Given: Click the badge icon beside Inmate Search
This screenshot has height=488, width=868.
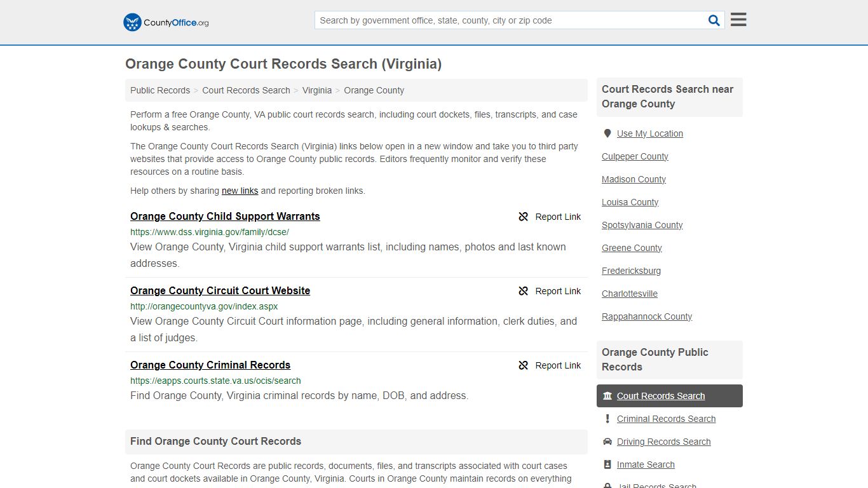Looking at the screenshot, I should pos(607,464).
